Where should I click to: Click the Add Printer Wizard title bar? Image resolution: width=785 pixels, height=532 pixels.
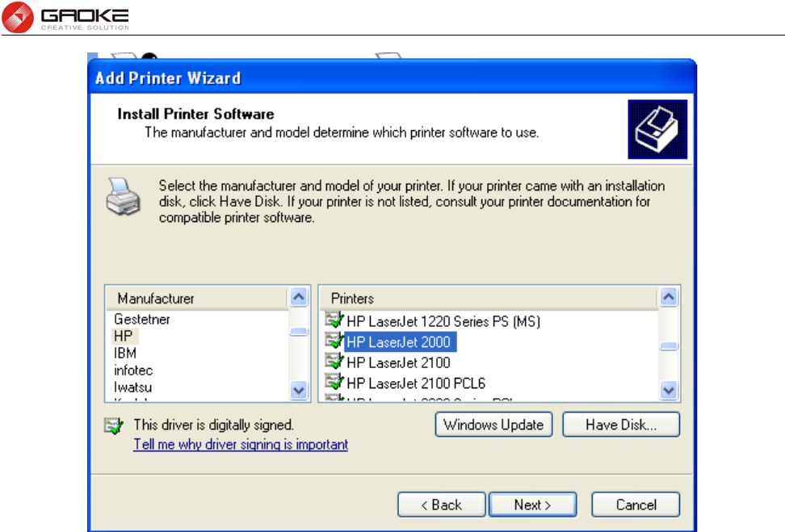click(392, 77)
